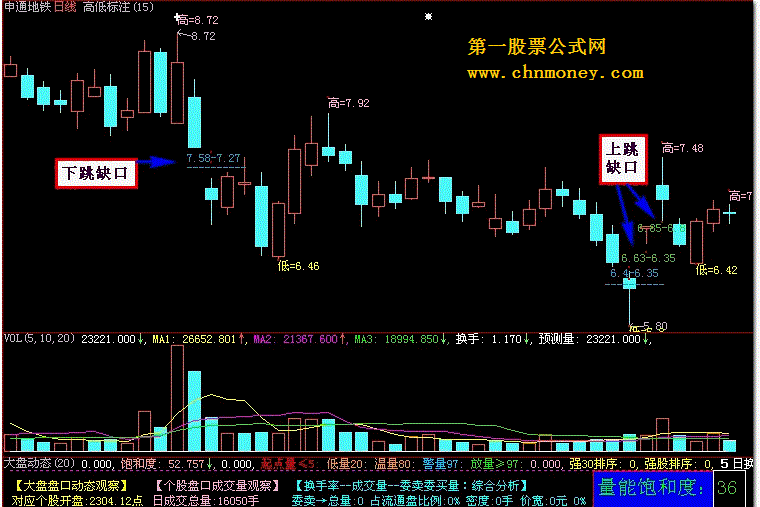This screenshot has width=760, height=507.
Task: Click the 强股排序: 0 value
Action: 677,464
